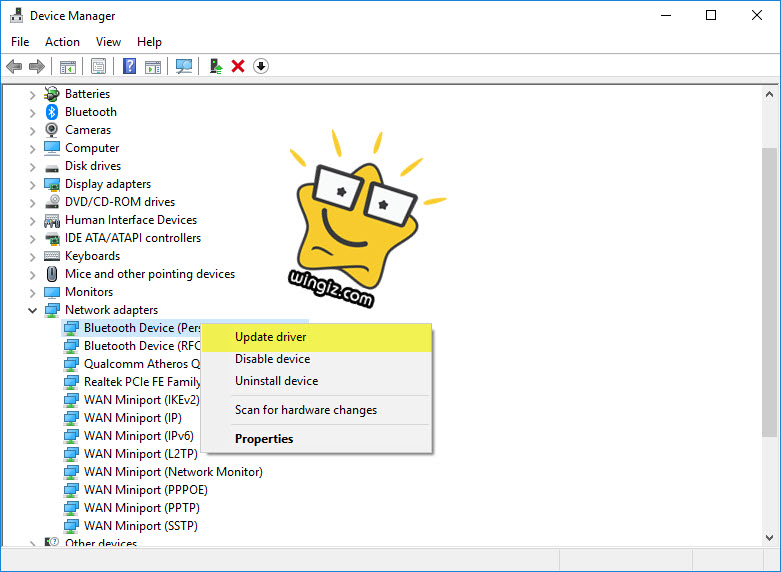Image resolution: width=781 pixels, height=572 pixels.
Task: Expand the Keyboards node
Action: 32,257
